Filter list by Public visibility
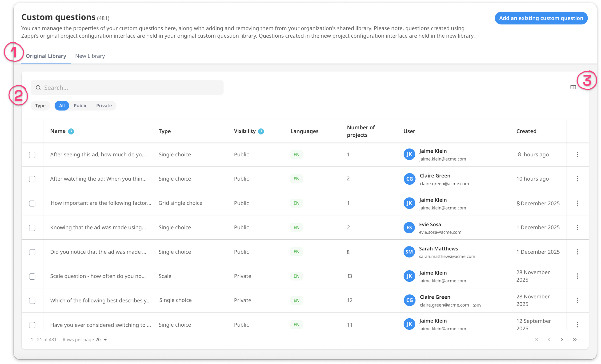Image resolution: width=601 pixels, height=364 pixels. [80, 106]
